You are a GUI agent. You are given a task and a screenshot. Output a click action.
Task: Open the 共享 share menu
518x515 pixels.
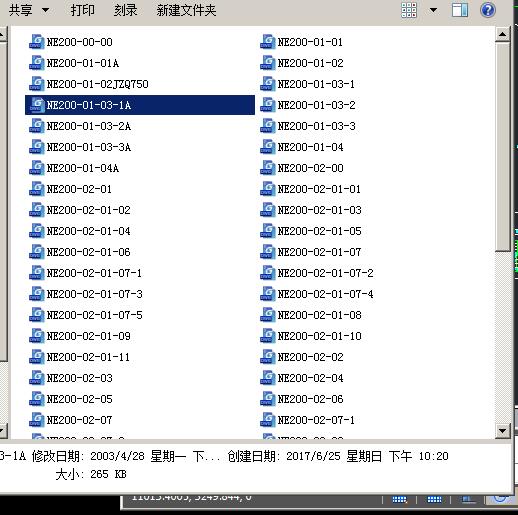tap(21, 10)
